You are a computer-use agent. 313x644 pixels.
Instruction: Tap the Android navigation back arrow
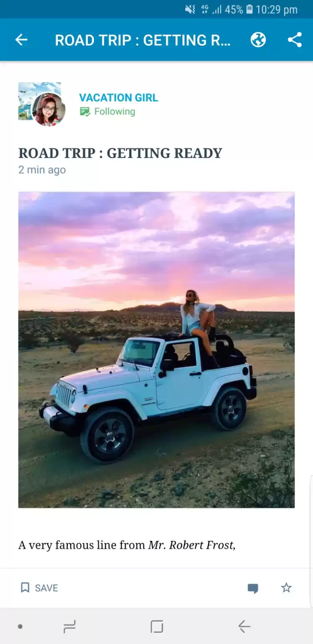[x=244, y=627]
